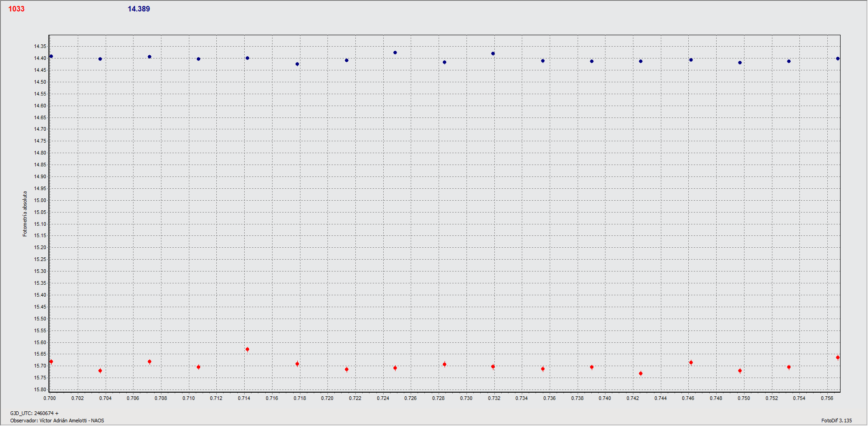Click the Observador Víctor Adrián Amelotti text

(x=57, y=421)
